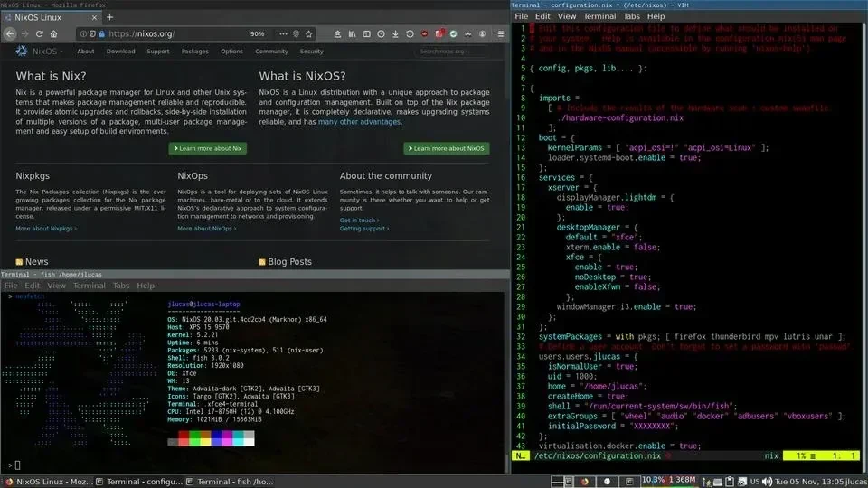Open Tabs menu in VIM terminal

pyautogui.click(x=631, y=16)
